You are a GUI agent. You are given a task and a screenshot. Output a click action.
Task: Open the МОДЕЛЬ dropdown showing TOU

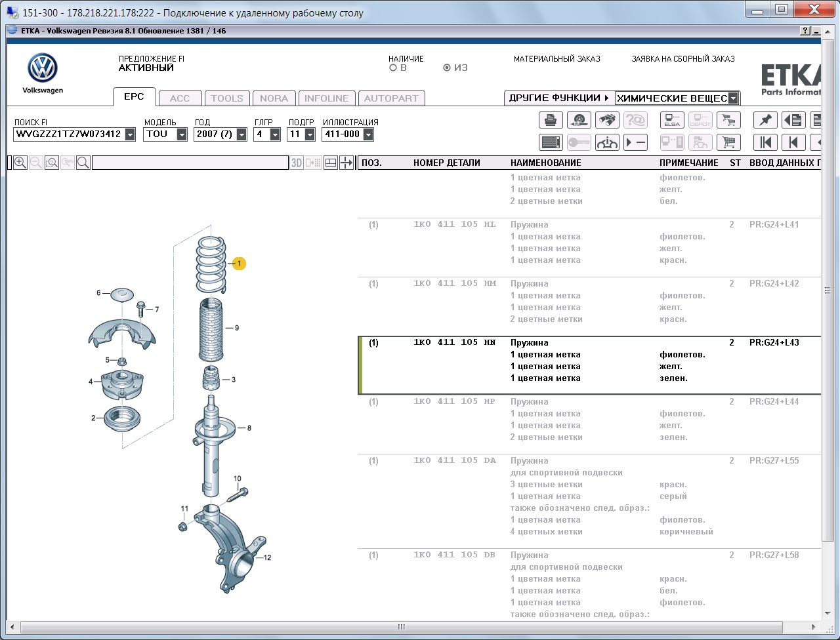(x=182, y=134)
